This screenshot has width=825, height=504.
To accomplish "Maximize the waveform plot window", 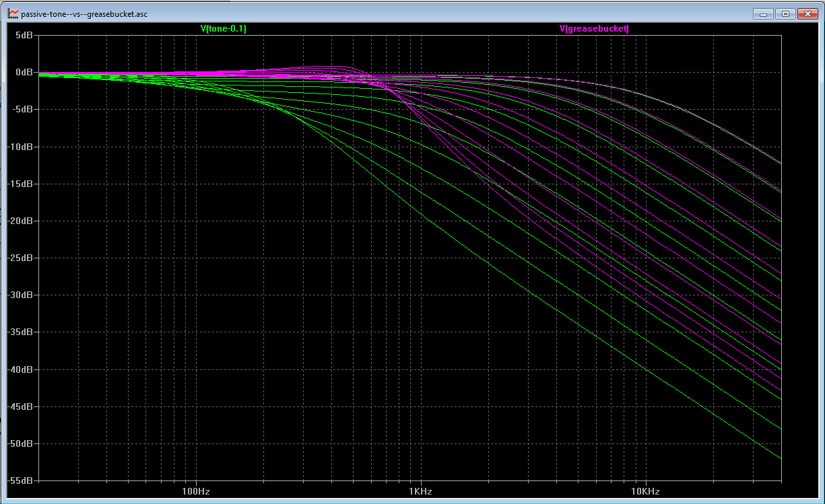I will (785, 13).
